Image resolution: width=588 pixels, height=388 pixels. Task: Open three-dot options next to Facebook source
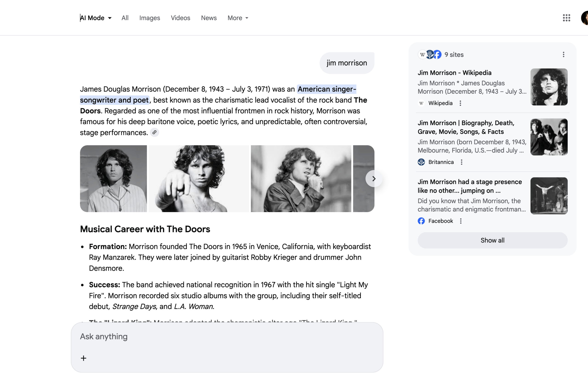coord(461,221)
